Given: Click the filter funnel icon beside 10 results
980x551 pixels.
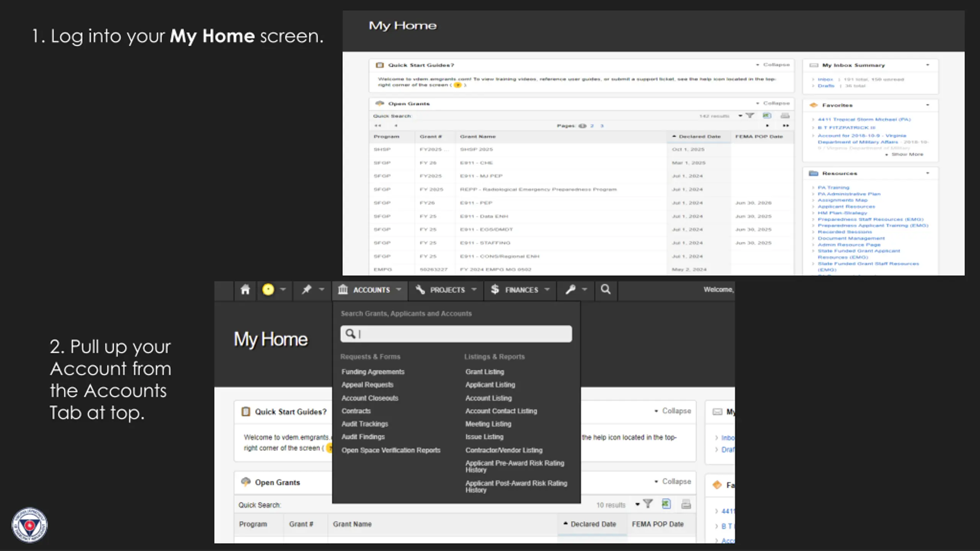Looking at the screenshot, I should coord(648,504).
